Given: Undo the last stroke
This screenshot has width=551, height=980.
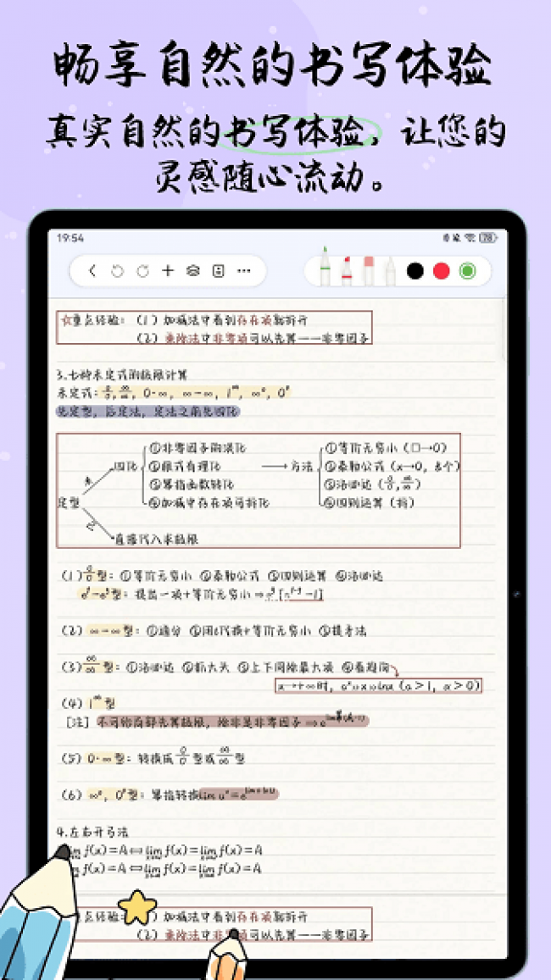Looking at the screenshot, I should pos(118,271).
